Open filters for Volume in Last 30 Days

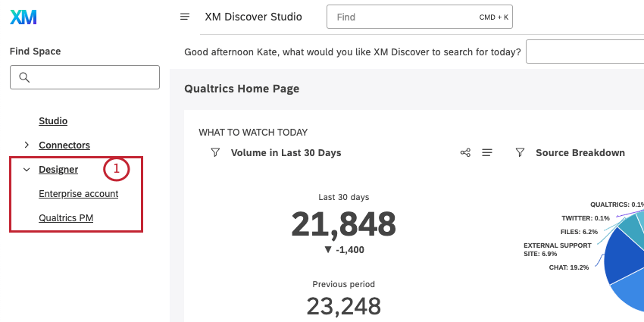point(214,153)
